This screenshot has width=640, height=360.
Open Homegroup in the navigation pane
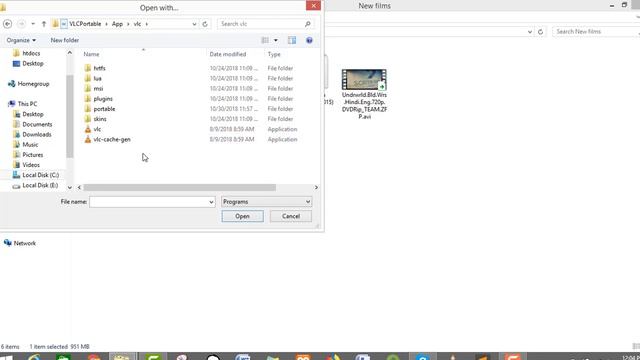33,84
